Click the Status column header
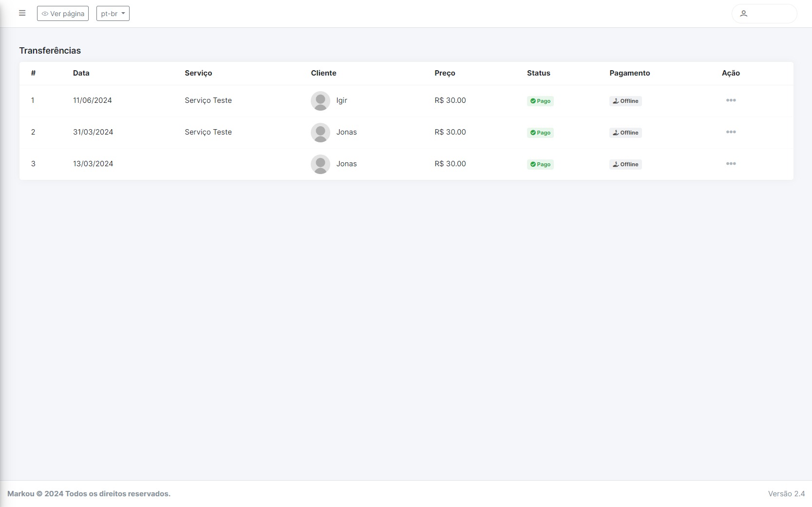The width and height of the screenshot is (812, 507). (538, 73)
